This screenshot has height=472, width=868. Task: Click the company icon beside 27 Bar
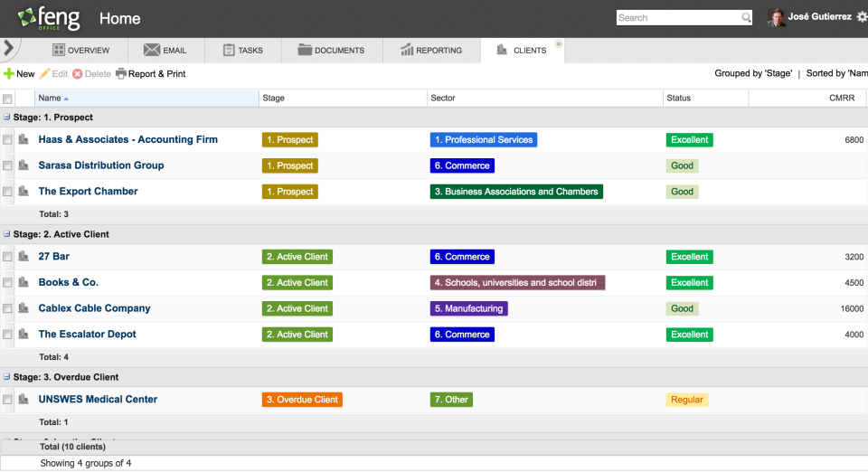[x=24, y=257]
